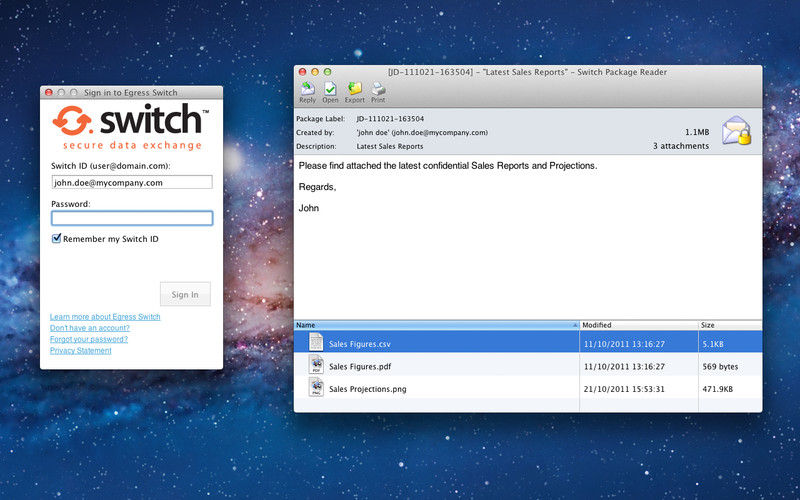Screen dimensions: 800x500
Task: Click the Sign In button
Action: coord(185,294)
